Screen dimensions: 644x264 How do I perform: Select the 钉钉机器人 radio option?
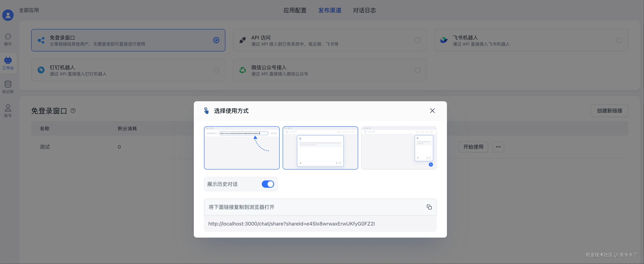[x=216, y=70]
